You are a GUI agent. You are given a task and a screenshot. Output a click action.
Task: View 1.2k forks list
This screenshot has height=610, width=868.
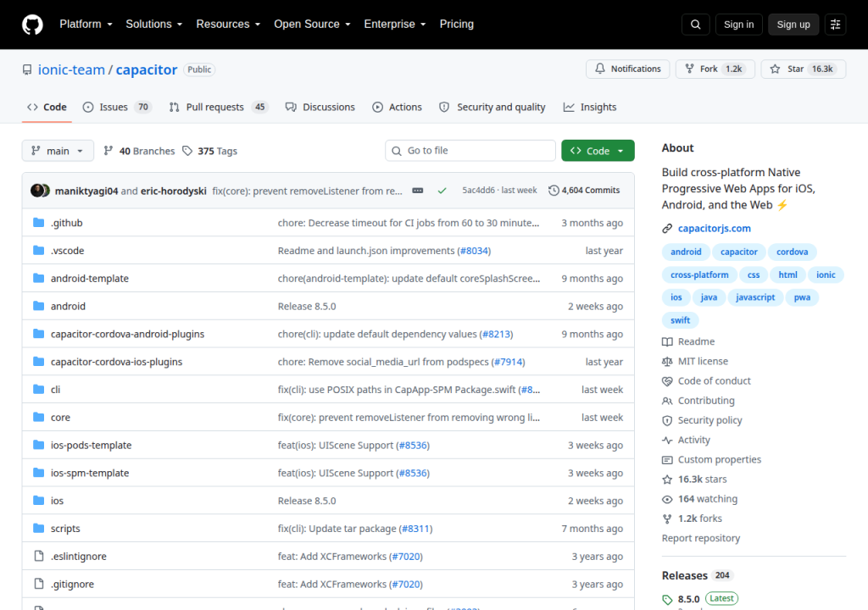(692, 518)
